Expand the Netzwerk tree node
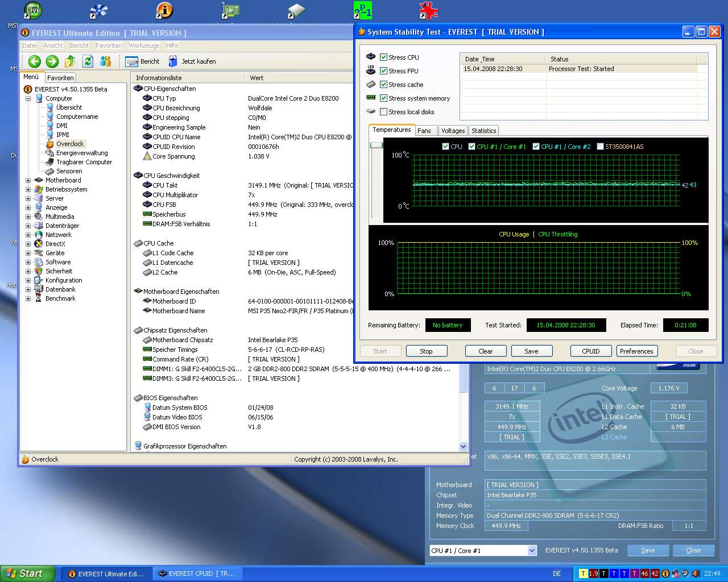 pos(28,235)
